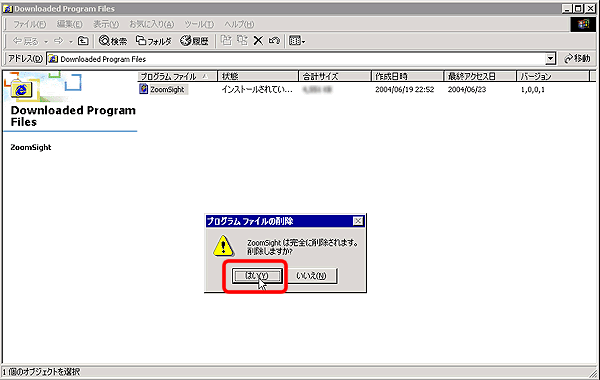Click the ZoomSight label in left panel
This screenshot has height=380, width=600.
[x=31, y=147]
